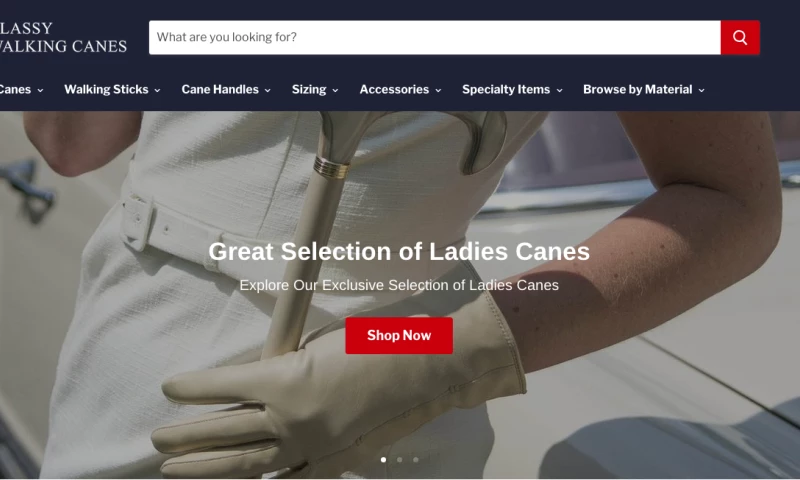This screenshot has width=800, height=480.
Task: Select the Cane Handles menu item
Action: tap(220, 89)
